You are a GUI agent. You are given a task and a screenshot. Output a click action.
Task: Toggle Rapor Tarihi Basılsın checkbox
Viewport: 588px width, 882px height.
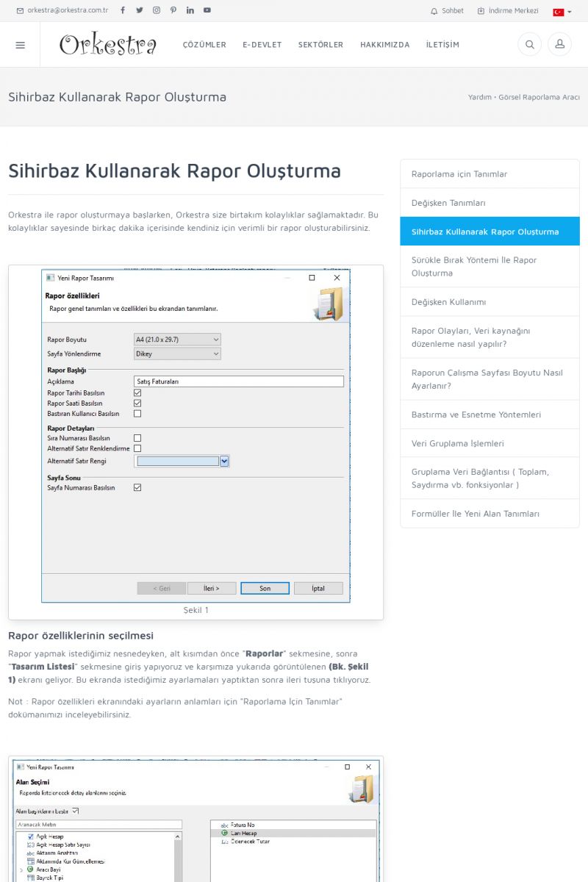pos(137,393)
